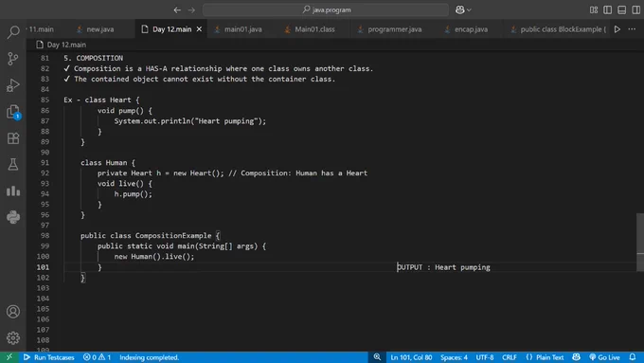This screenshot has width=644, height=363.
Task: Click 'OUTPUT : Heart pumping' text
Action: (x=443, y=267)
